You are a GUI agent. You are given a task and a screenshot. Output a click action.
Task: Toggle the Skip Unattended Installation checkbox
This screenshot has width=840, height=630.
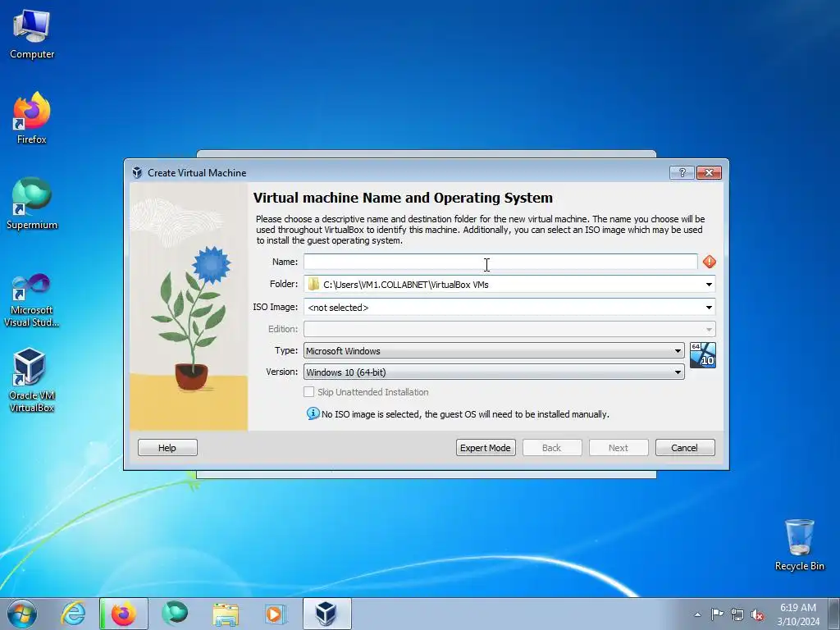tap(309, 392)
